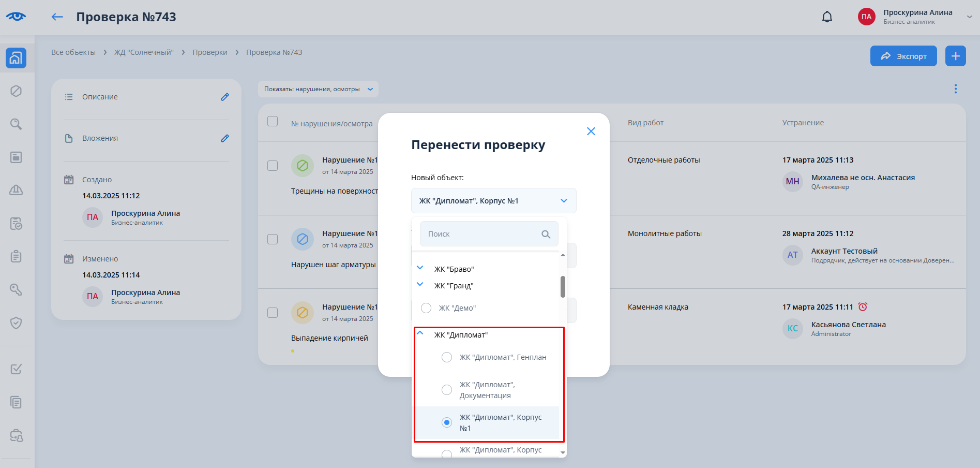Choose ЖК "Дипломат", Генплан radio button
The height and width of the screenshot is (468, 980).
(447, 357)
